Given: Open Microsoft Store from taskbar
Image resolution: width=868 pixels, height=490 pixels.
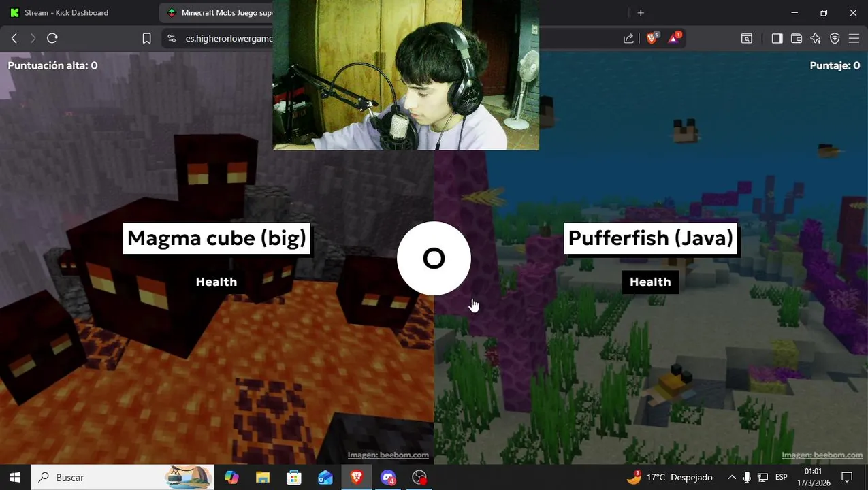Looking at the screenshot, I should pyautogui.click(x=294, y=478).
